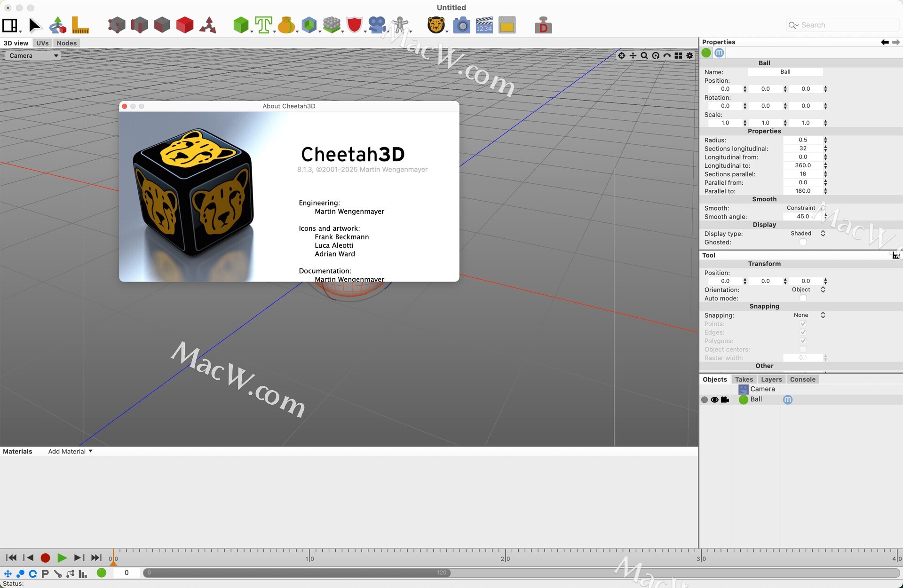This screenshot has width=903, height=588.
Task: Click the red shield tag icon
Action: click(x=354, y=25)
